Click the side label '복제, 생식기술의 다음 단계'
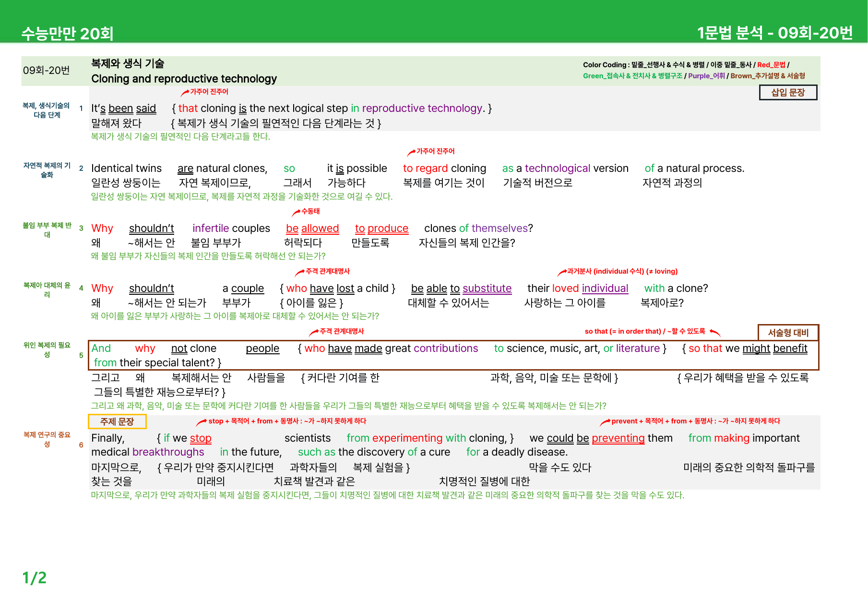Viewport: 868px width, 614px height. [47, 110]
